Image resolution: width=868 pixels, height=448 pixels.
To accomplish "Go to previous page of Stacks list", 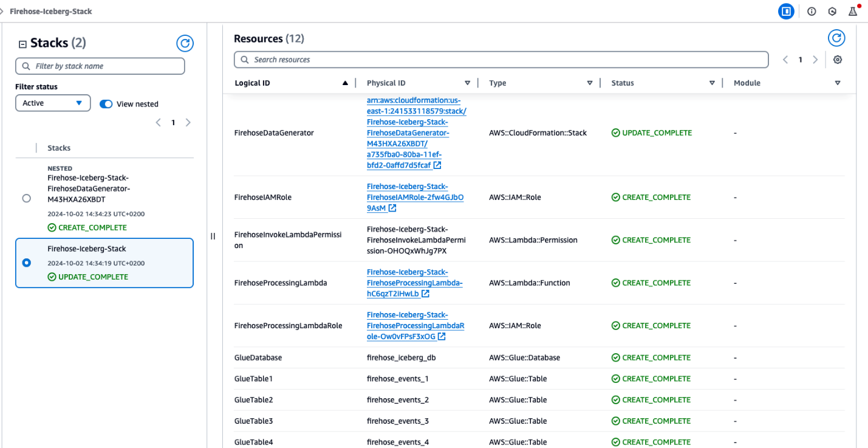I will tap(158, 122).
